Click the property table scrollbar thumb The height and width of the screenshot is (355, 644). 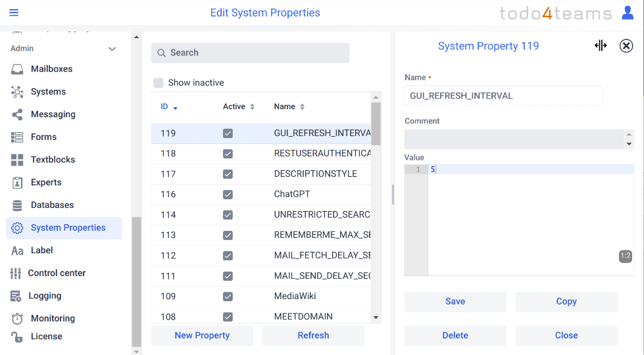(x=376, y=124)
